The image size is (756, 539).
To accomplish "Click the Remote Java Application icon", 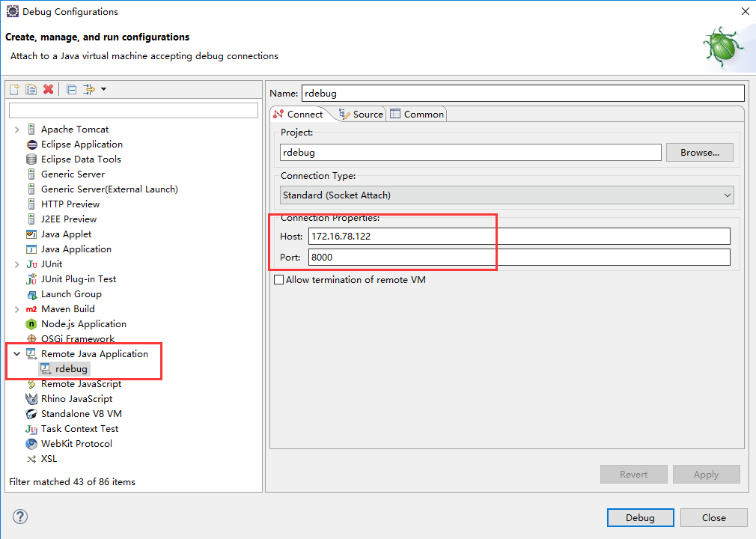I will 31,354.
